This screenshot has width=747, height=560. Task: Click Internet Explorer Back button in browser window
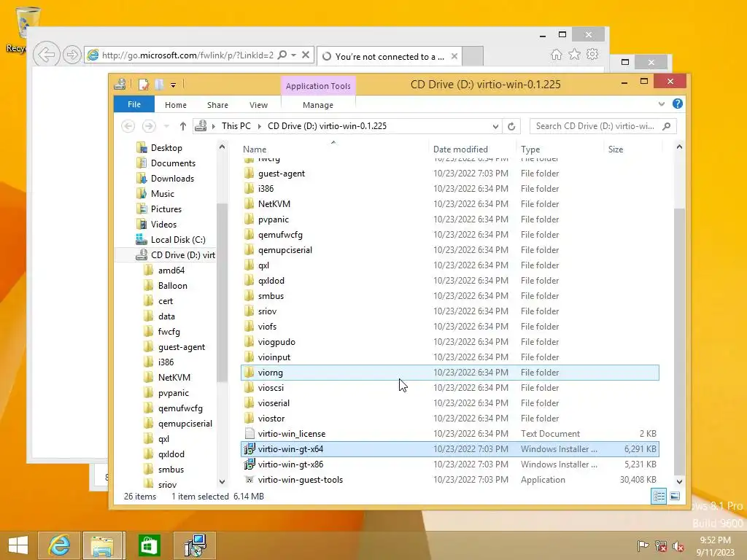pyautogui.click(x=47, y=55)
